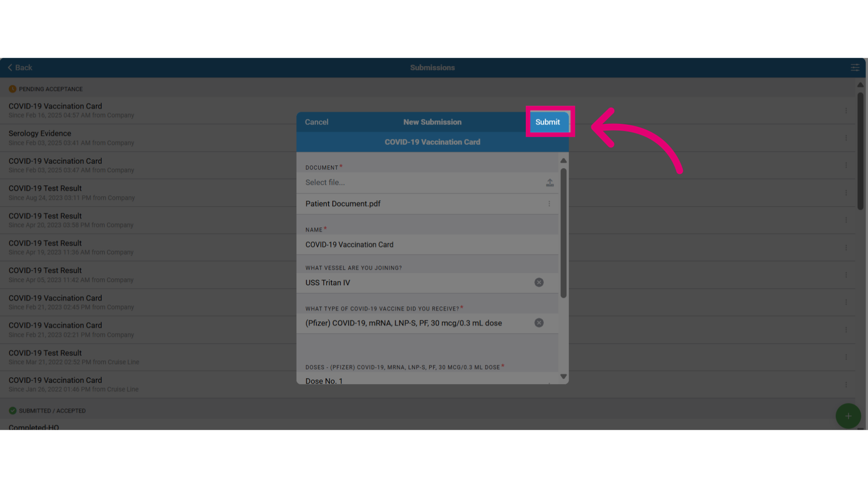Clear the Pfizer vaccine type selection

coord(539,323)
